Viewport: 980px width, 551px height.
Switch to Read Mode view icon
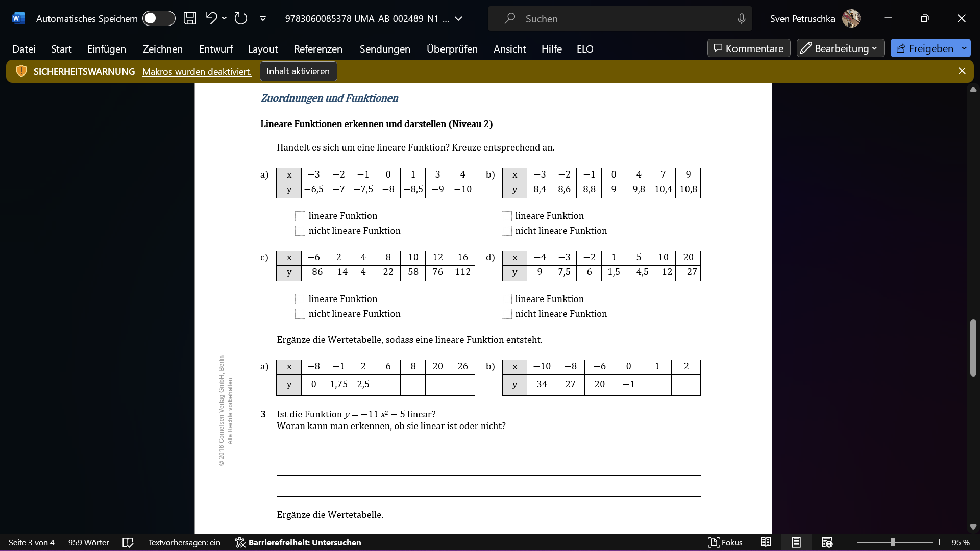pos(766,542)
